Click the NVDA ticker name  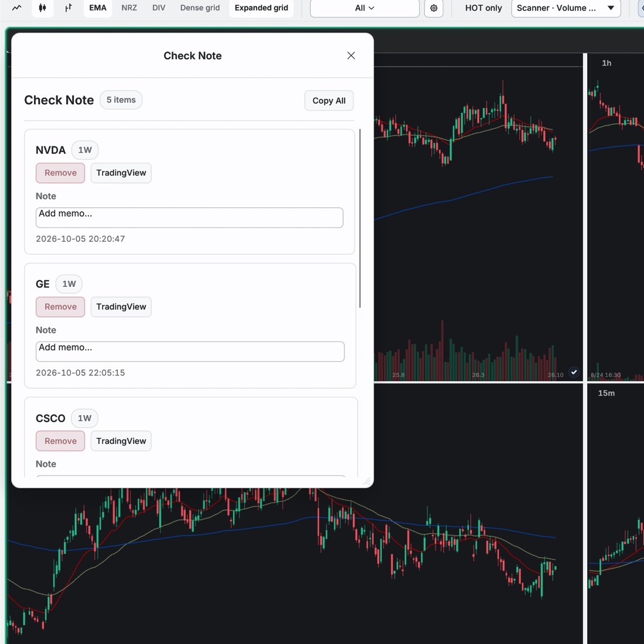pos(50,150)
